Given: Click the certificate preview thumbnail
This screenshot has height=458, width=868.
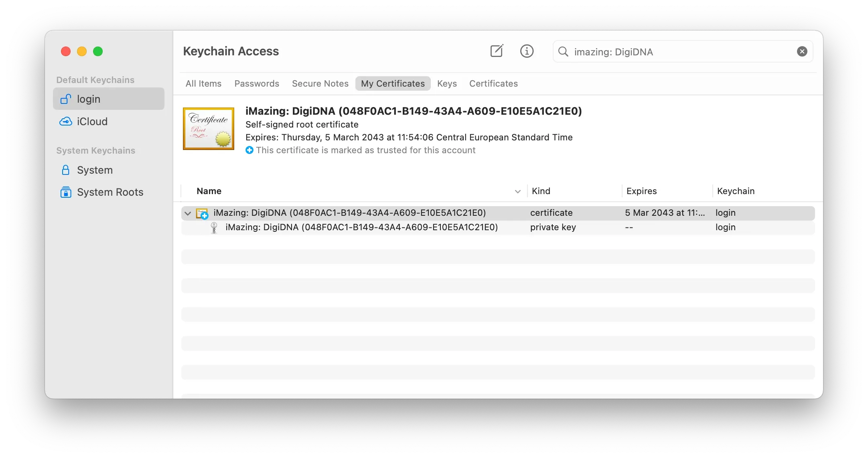Looking at the screenshot, I should pyautogui.click(x=208, y=129).
